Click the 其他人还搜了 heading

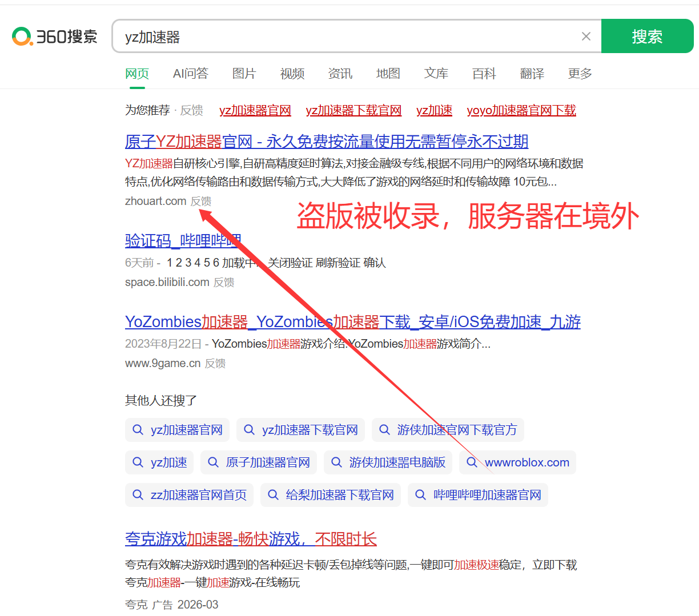click(x=161, y=400)
